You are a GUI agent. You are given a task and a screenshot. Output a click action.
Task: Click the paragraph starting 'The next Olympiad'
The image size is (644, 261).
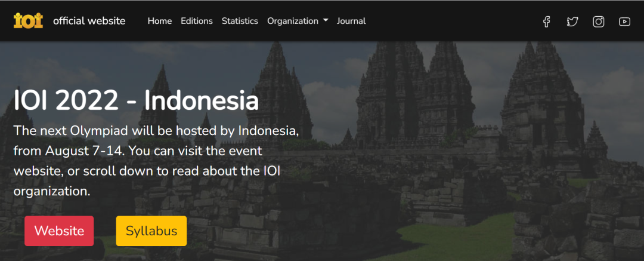point(156,161)
